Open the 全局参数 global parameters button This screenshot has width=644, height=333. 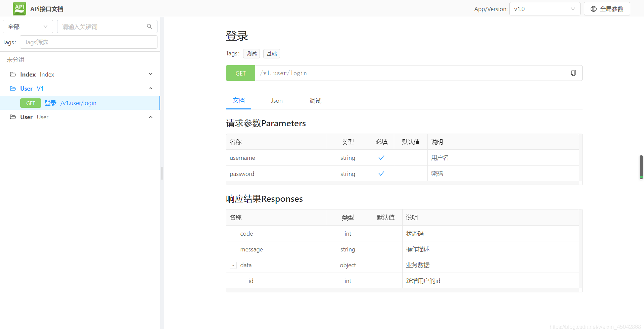tap(607, 9)
